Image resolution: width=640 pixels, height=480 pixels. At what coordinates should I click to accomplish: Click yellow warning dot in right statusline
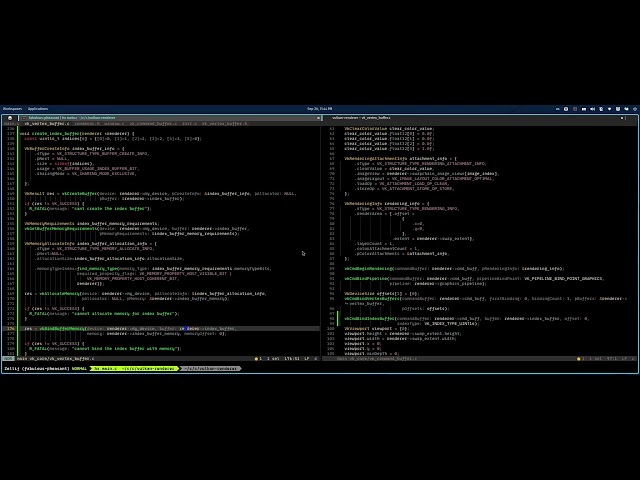[x=578, y=359]
